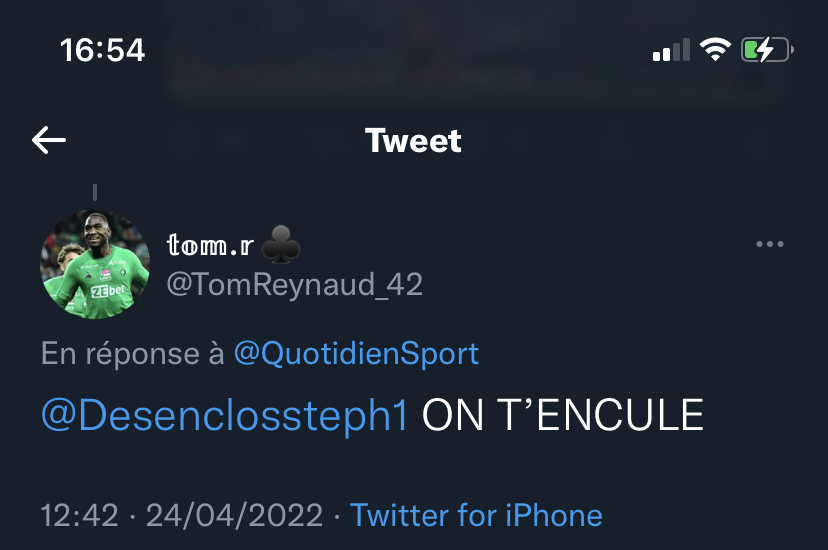Tap the battery charging icon
Screen dimensions: 828x550
pos(767,50)
